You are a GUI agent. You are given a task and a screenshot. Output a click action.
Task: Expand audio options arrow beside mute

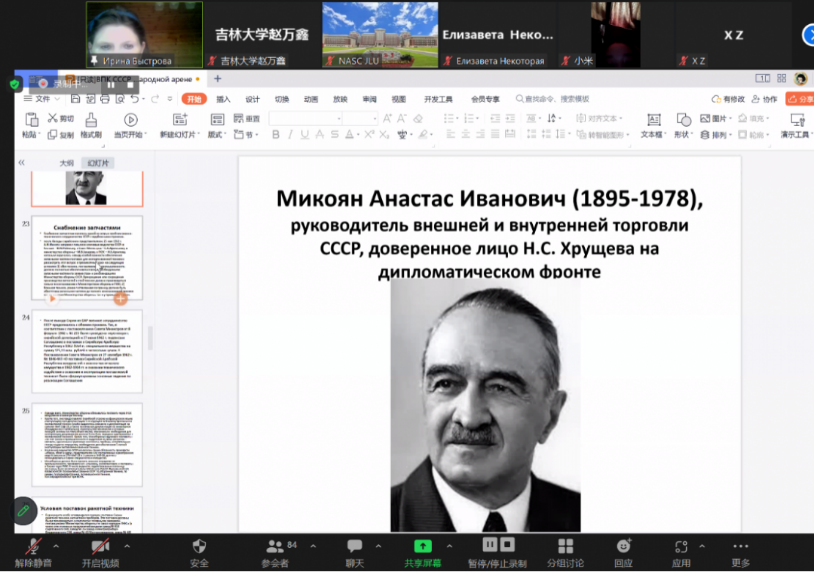coord(55,547)
